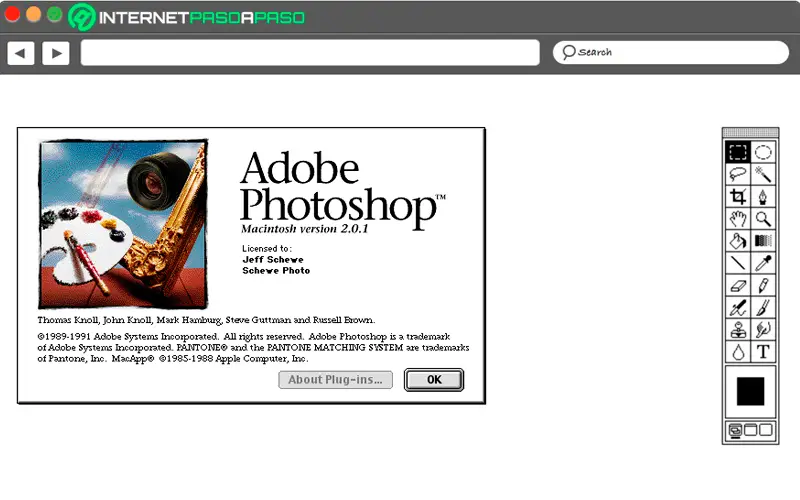Select the Rectangular Marquee tool
Screen dimensions: 800x500
[x=738, y=152]
